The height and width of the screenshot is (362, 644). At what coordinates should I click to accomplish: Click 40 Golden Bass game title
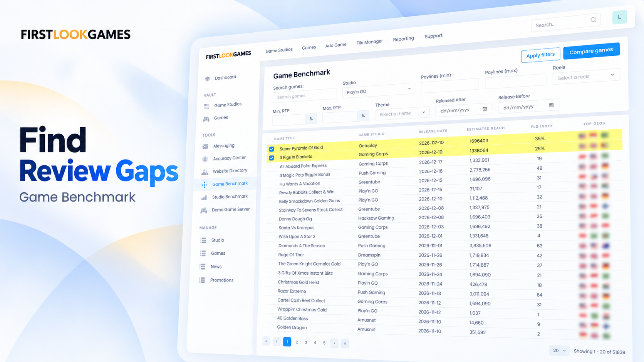click(x=292, y=318)
